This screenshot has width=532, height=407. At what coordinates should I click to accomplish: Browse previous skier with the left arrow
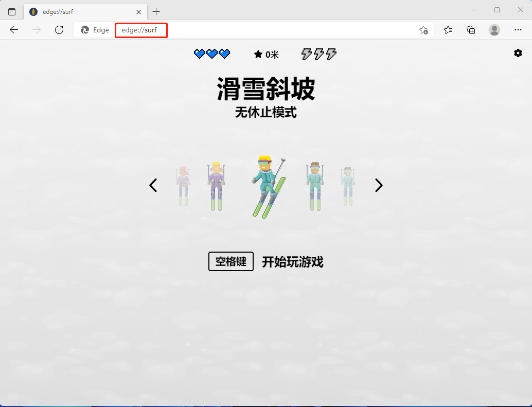[153, 185]
